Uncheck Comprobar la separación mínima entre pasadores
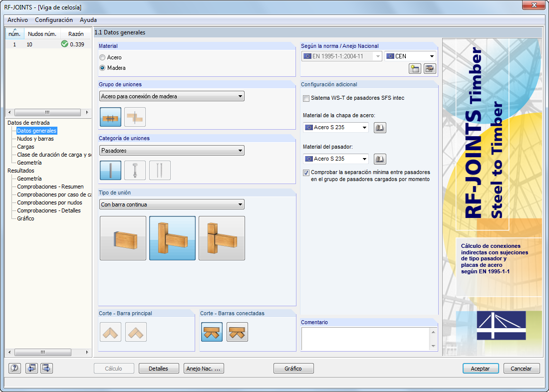The width and height of the screenshot is (549, 392). point(306,173)
